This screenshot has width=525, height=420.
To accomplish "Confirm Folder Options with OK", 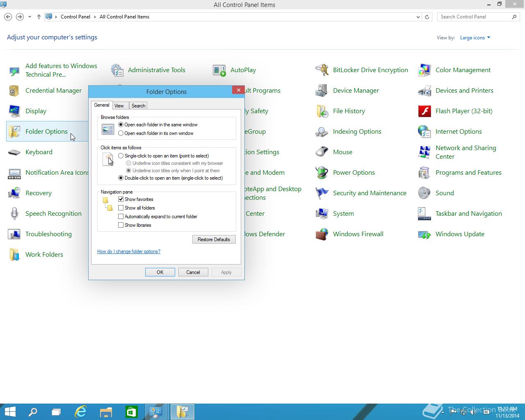I will 160,272.
